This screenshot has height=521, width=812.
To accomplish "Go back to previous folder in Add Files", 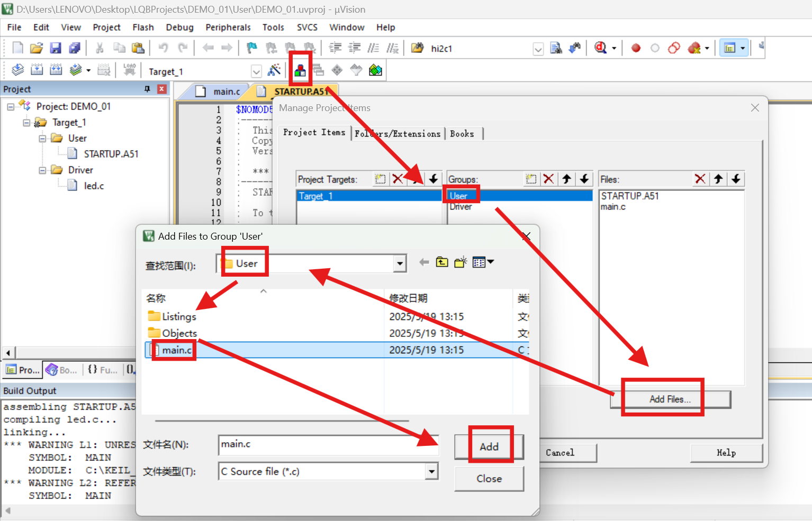I will point(423,262).
